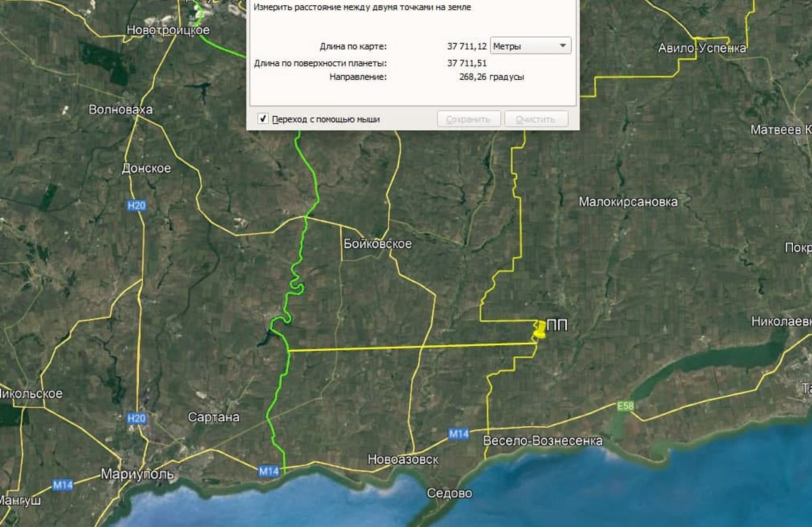Image resolution: width=812 pixels, height=527 pixels.
Task: Click the H20 road shield below Донское
Action: click(x=136, y=205)
